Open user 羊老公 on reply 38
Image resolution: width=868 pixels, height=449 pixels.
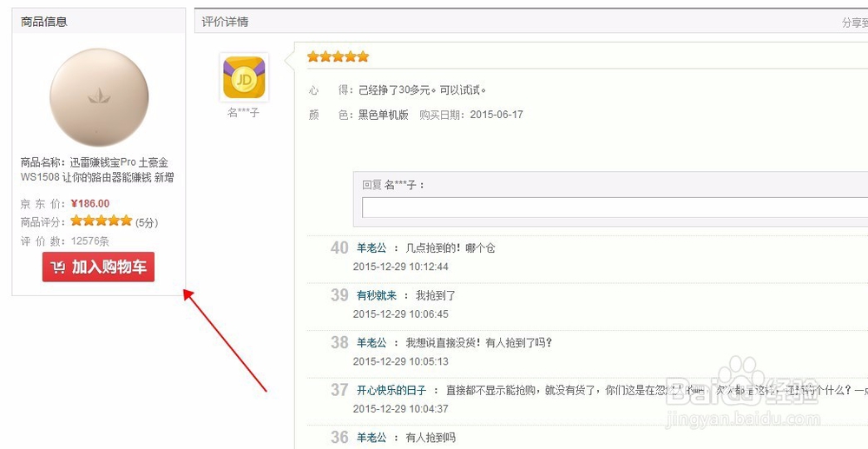(x=372, y=343)
